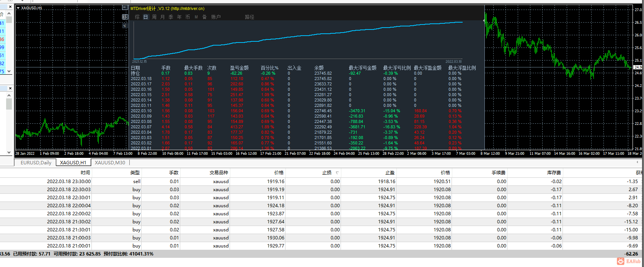Viewport: 644px width, 267px height.
Task: Open the 月 monthly statistics view
Action: [163, 17]
